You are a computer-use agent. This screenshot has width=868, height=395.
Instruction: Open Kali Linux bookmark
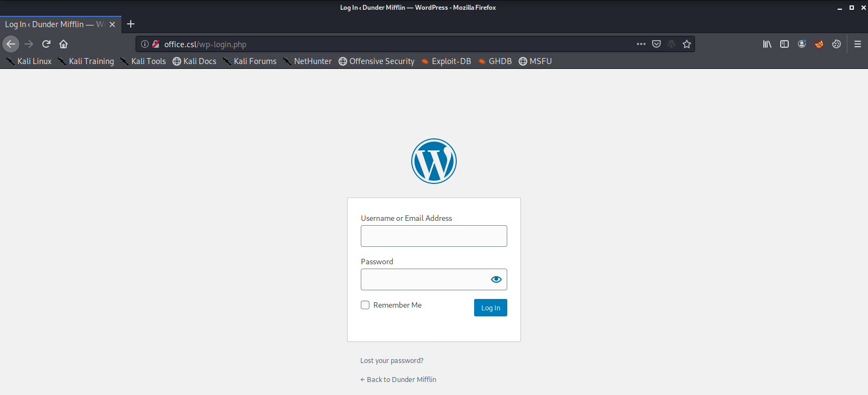point(29,61)
